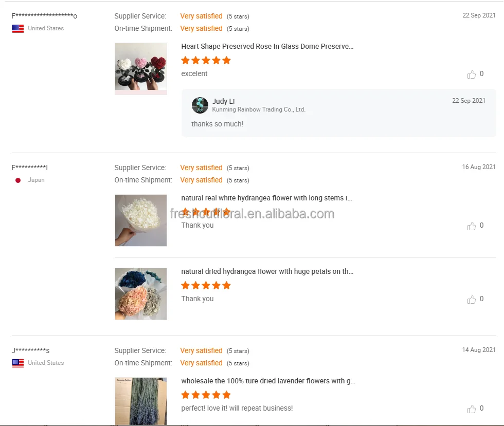View the white hydrangea bouquet thumbnail

tap(141, 220)
